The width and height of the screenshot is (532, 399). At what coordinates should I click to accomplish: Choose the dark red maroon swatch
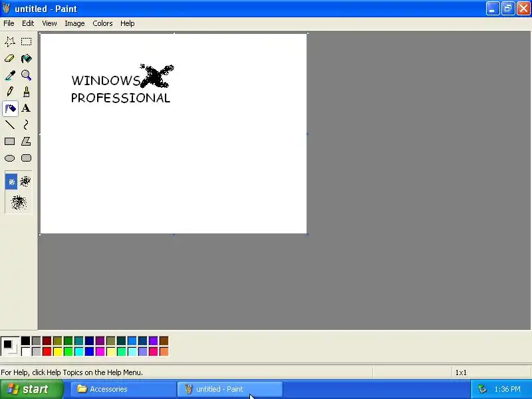pos(47,340)
